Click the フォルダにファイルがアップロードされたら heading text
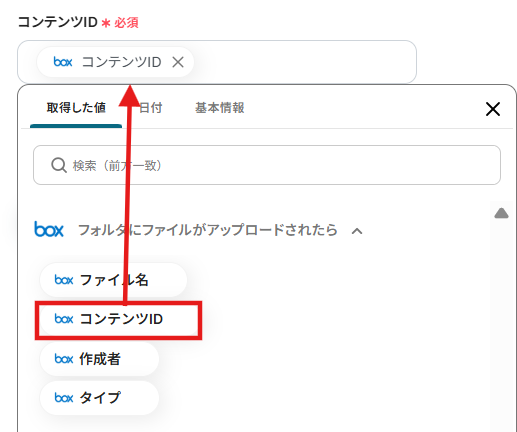Viewport: 517px width, 432px height. coord(208,230)
